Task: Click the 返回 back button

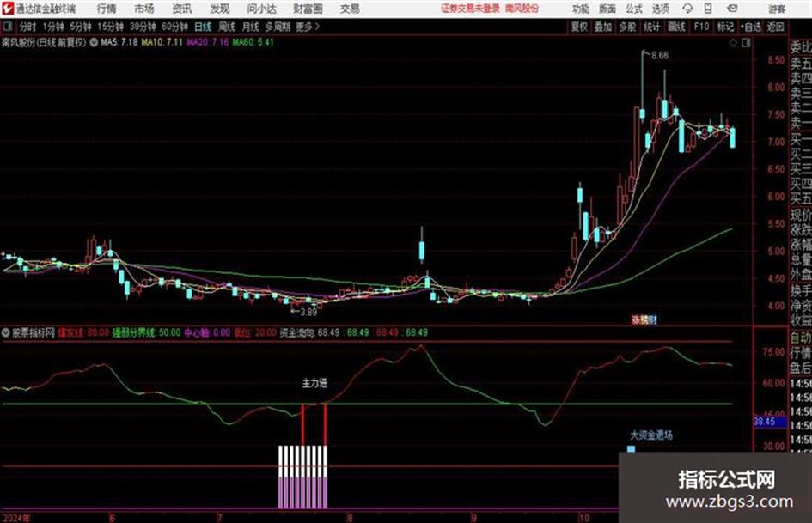Action: 775,27
